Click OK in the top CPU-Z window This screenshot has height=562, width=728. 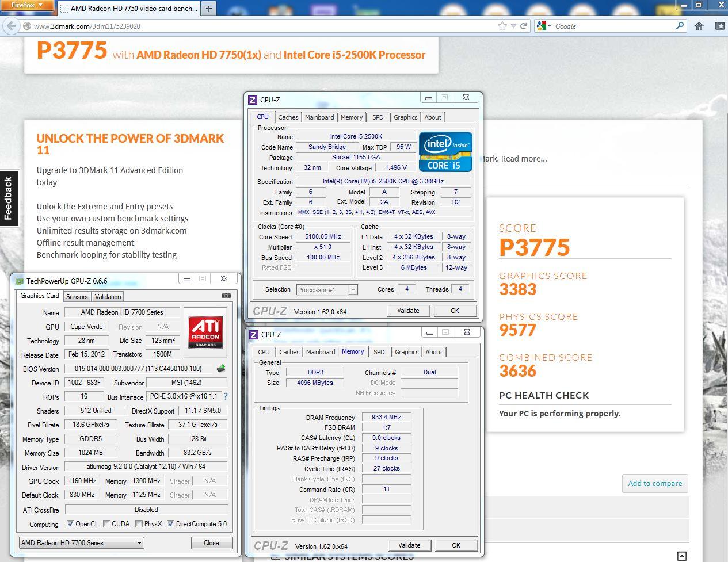point(455,311)
